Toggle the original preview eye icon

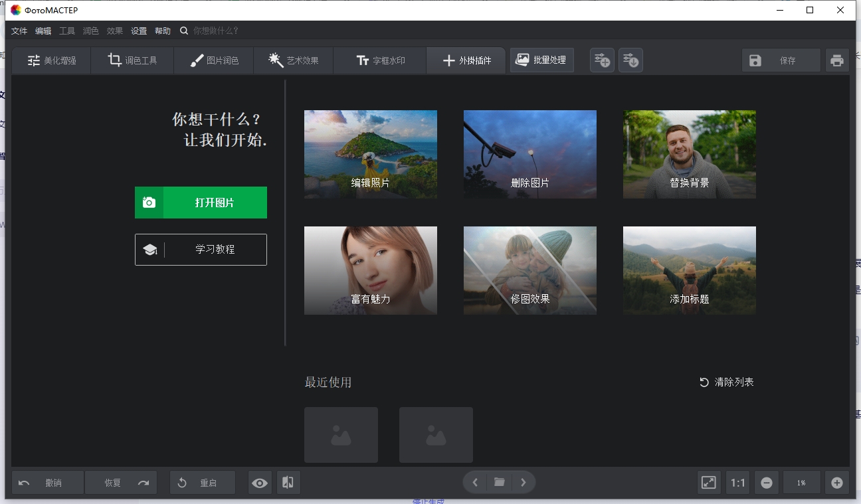coord(260,482)
